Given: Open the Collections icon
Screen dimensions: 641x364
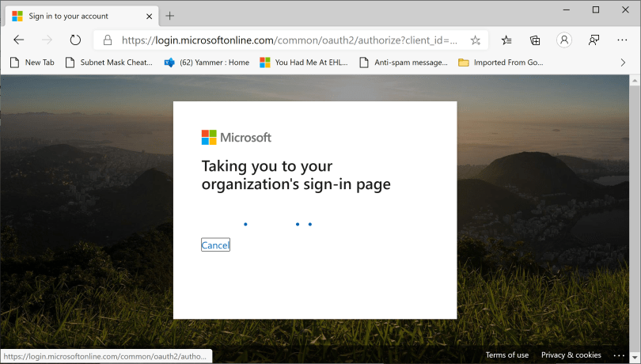Looking at the screenshot, I should [x=535, y=40].
